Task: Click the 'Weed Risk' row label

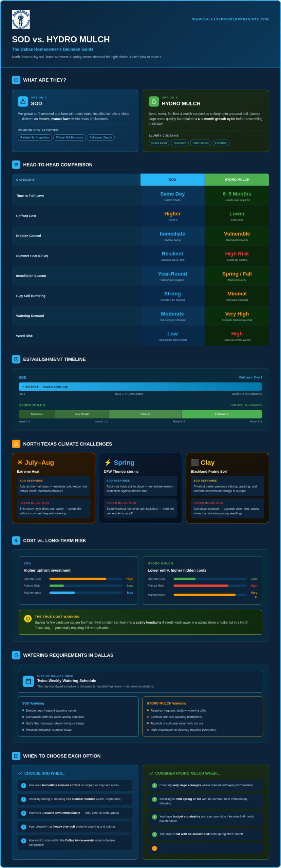Action: coord(24,336)
